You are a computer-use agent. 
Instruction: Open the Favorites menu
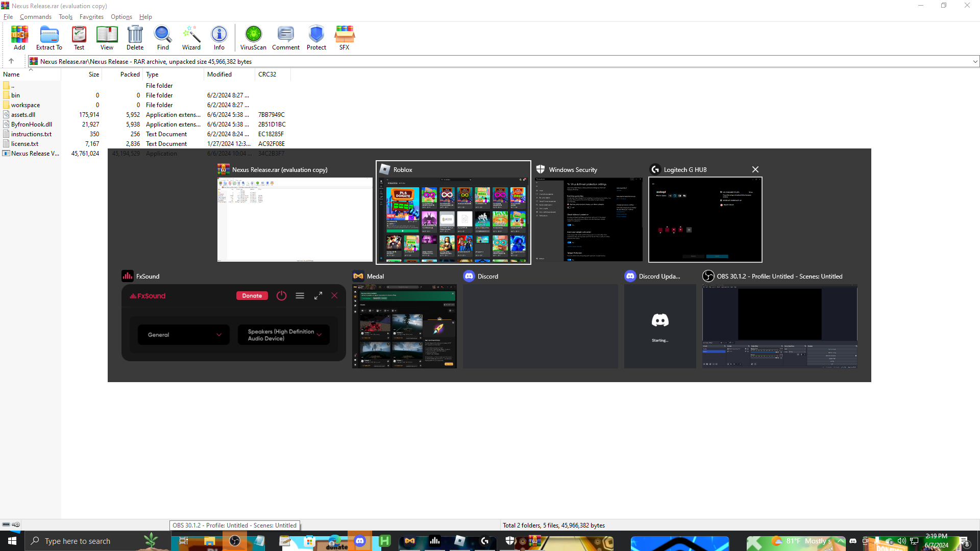click(x=91, y=17)
